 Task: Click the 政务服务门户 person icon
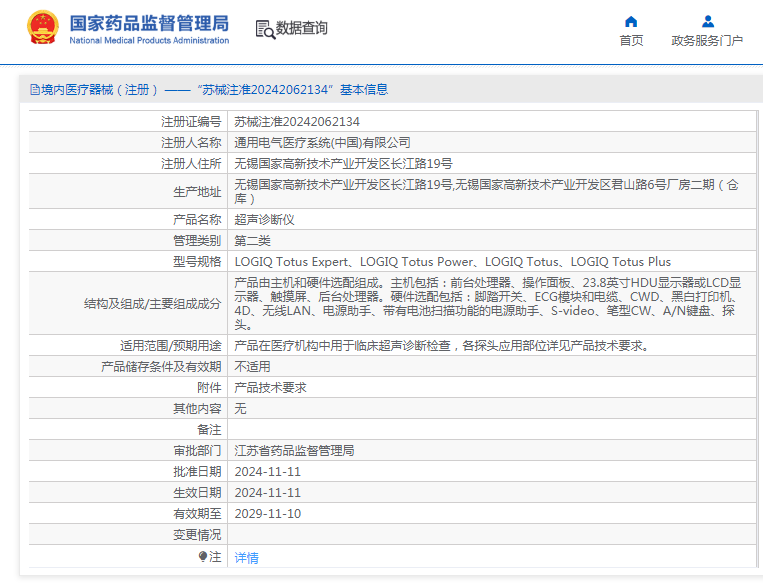tap(707, 21)
